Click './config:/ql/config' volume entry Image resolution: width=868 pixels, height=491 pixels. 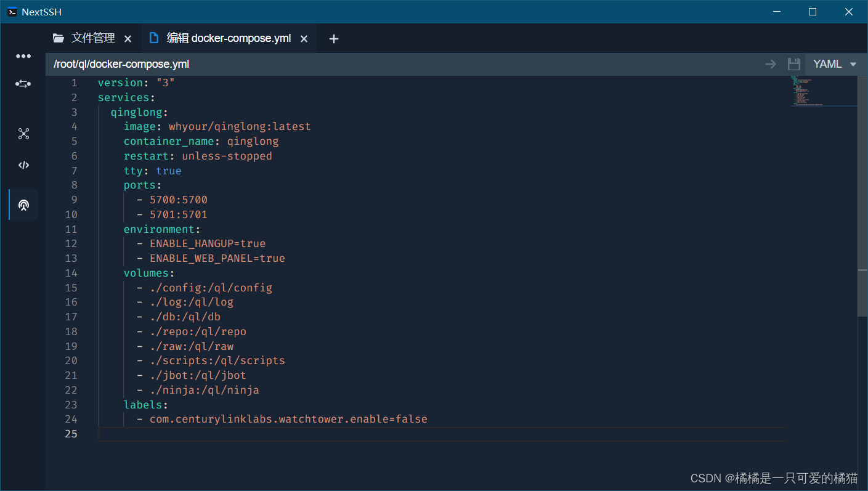(211, 288)
